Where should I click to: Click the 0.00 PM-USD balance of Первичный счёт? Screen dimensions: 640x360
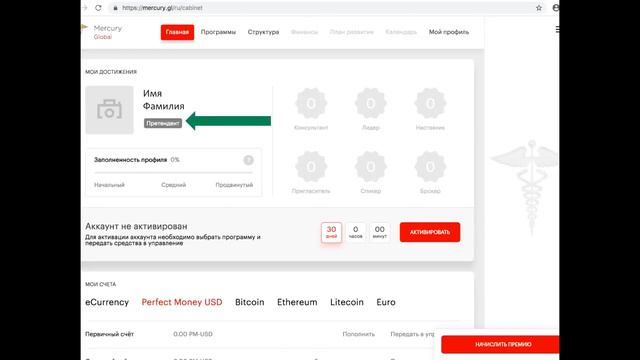pyautogui.click(x=193, y=334)
